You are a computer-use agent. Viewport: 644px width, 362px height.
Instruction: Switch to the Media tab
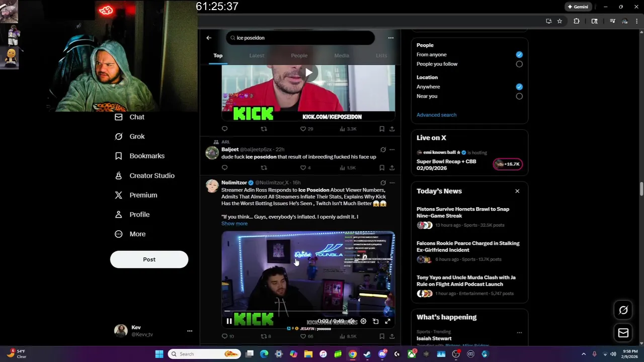[342, 55]
